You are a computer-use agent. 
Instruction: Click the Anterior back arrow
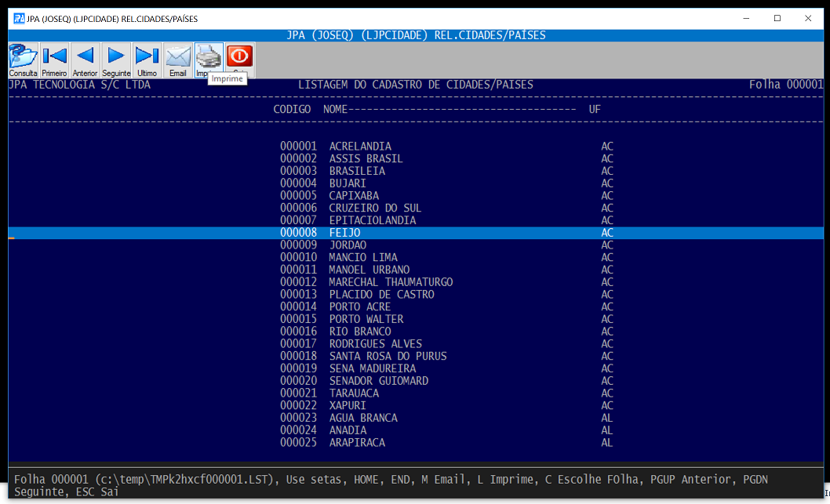[x=85, y=60]
